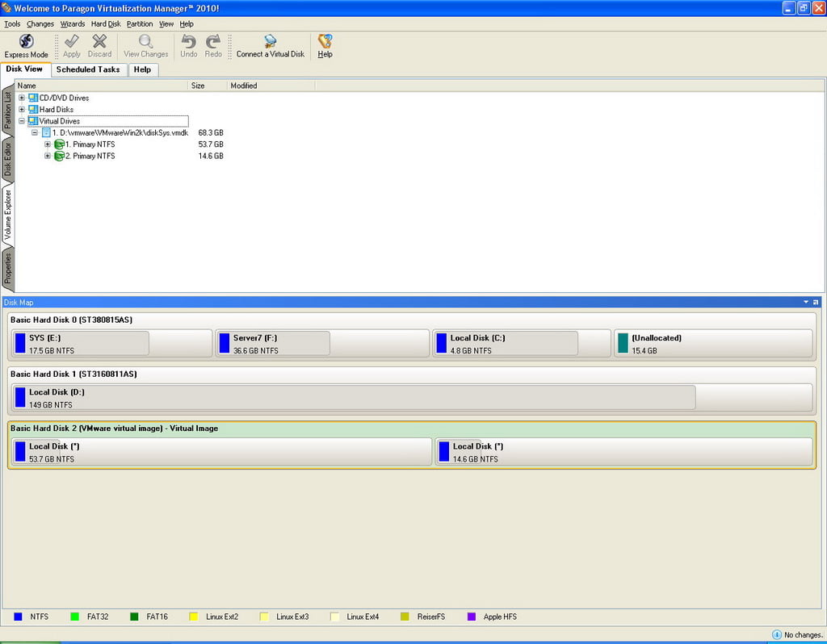Click the Discard changes icon

click(x=99, y=41)
